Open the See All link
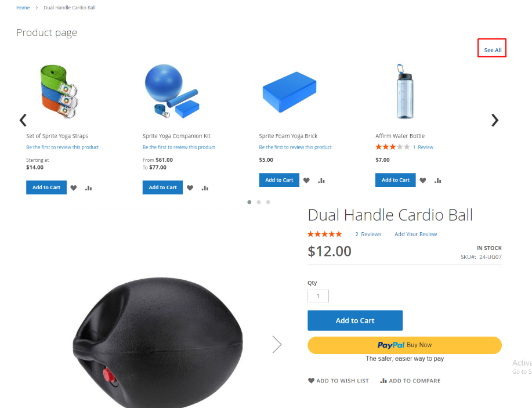 pyautogui.click(x=493, y=50)
